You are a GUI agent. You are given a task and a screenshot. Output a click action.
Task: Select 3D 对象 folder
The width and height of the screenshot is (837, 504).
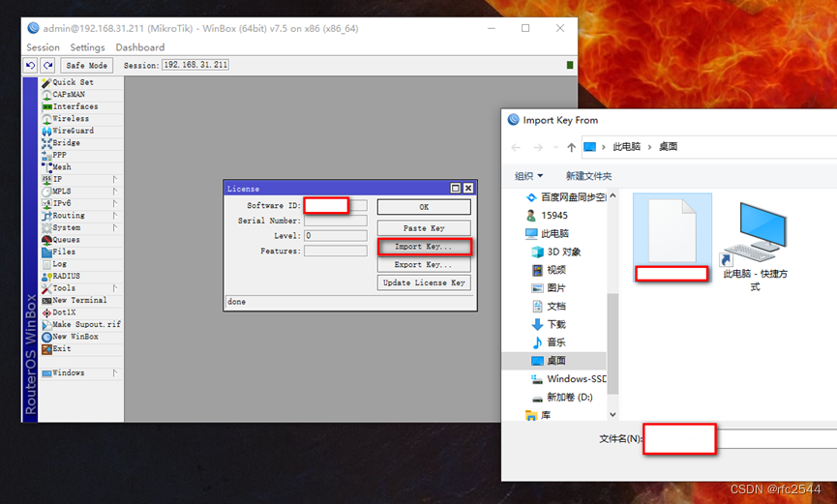556,252
